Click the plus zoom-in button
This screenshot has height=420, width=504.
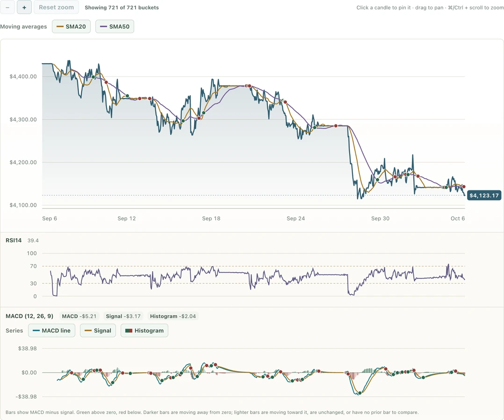(x=24, y=7)
